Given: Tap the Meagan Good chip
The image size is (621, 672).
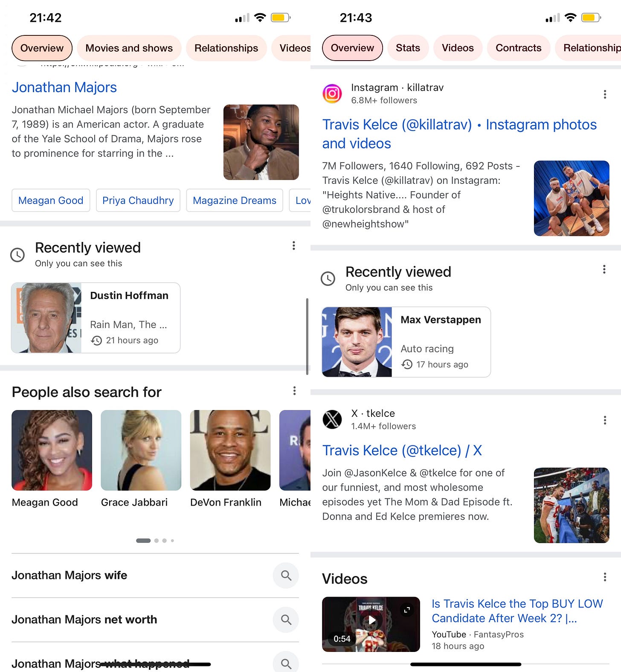Looking at the screenshot, I should coord(51,201).
